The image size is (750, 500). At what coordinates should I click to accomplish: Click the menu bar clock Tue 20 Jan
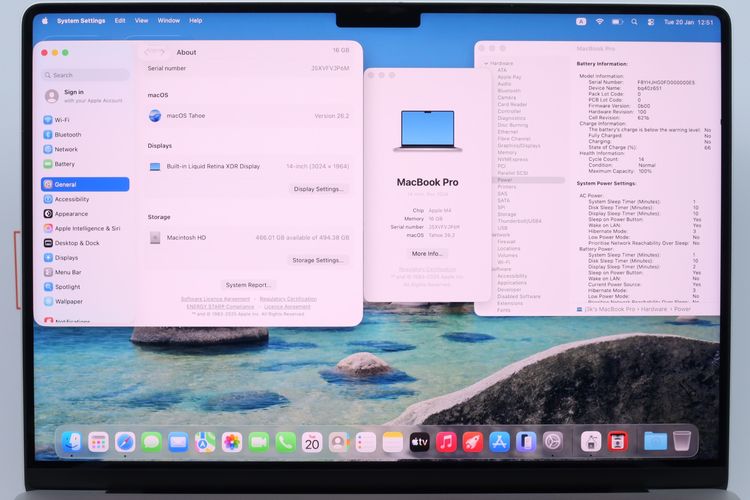[x=688, y=22]
